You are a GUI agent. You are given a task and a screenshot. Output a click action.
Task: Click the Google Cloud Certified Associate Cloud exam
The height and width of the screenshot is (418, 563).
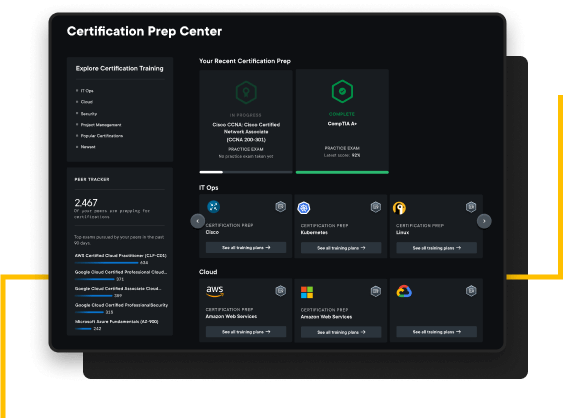118,289
